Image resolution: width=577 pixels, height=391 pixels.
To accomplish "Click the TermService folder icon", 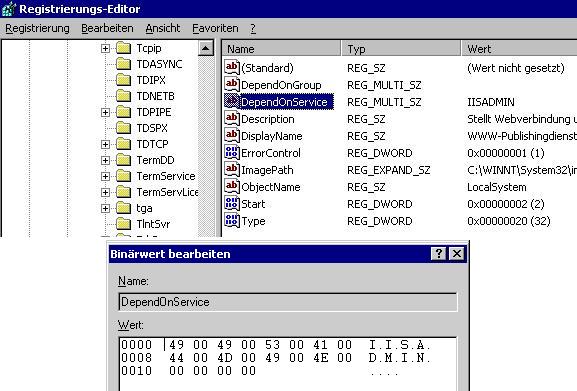I will pos(124,176).
